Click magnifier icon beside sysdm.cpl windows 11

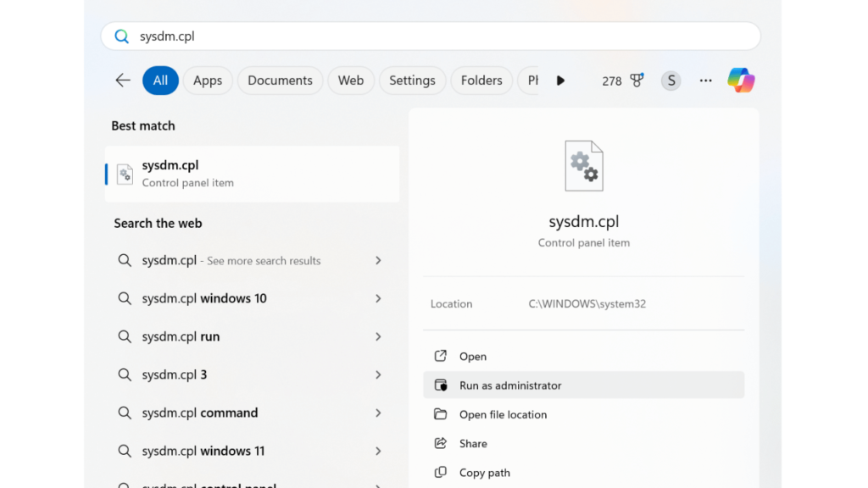point(125,451)
